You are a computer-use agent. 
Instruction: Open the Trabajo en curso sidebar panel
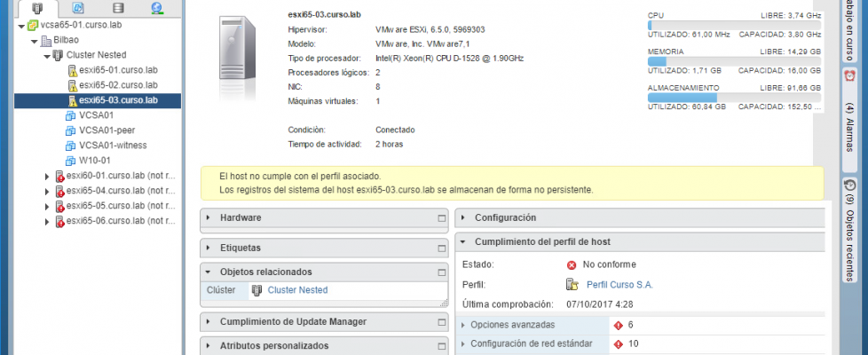click(x=849, y=30)
